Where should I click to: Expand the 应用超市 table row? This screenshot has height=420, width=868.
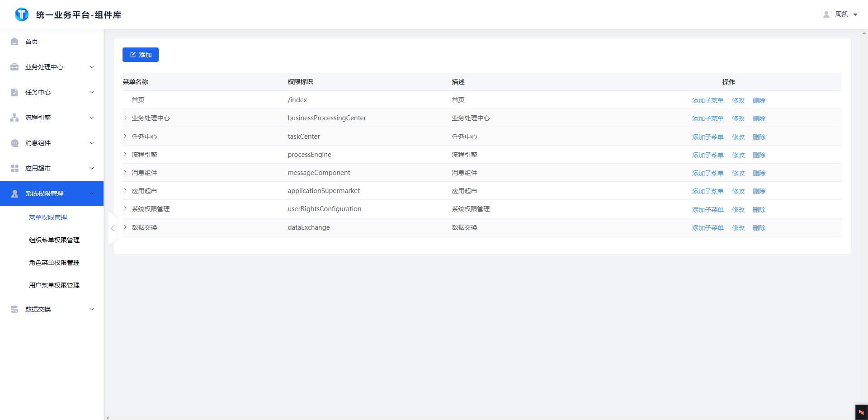coord(125,190)
